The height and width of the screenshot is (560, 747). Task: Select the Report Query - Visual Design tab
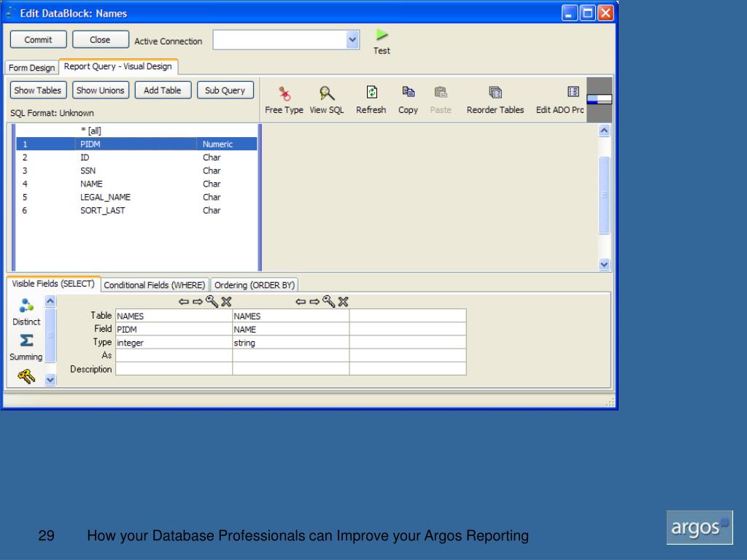pyautogui.click(x=118, y=66)
